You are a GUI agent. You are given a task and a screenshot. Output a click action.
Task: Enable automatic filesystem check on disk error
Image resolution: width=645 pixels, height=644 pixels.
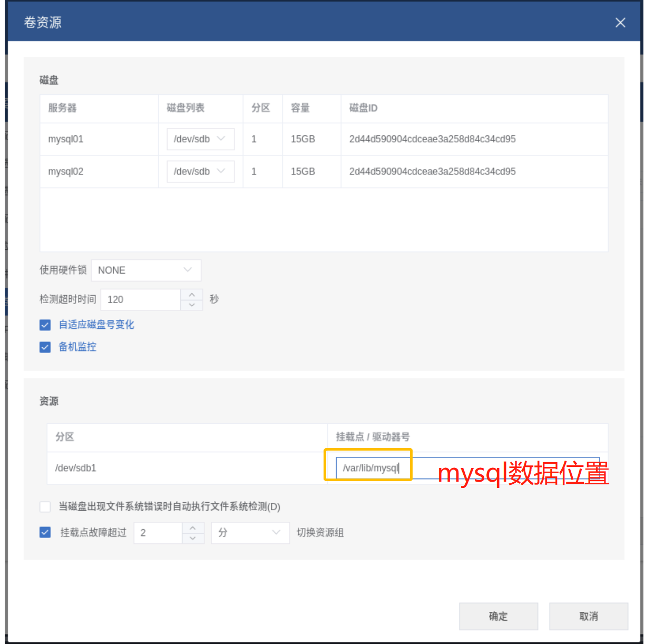[45, 507]
